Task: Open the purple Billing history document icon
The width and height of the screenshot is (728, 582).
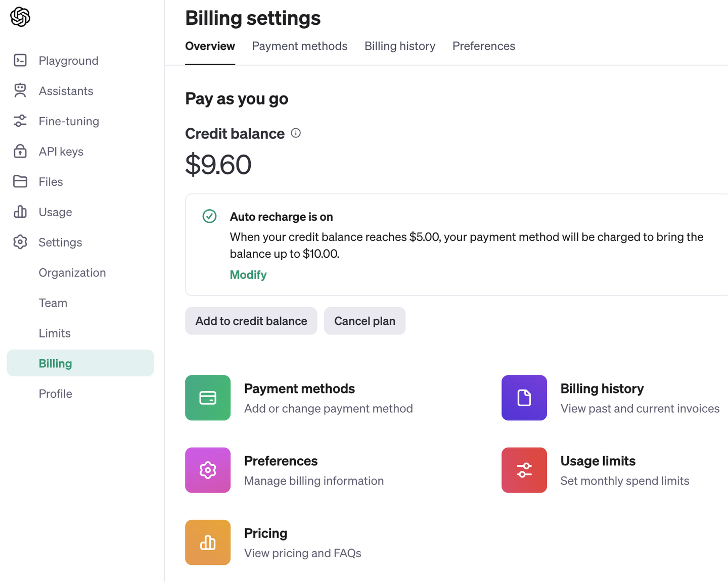Action: (524, 398)
